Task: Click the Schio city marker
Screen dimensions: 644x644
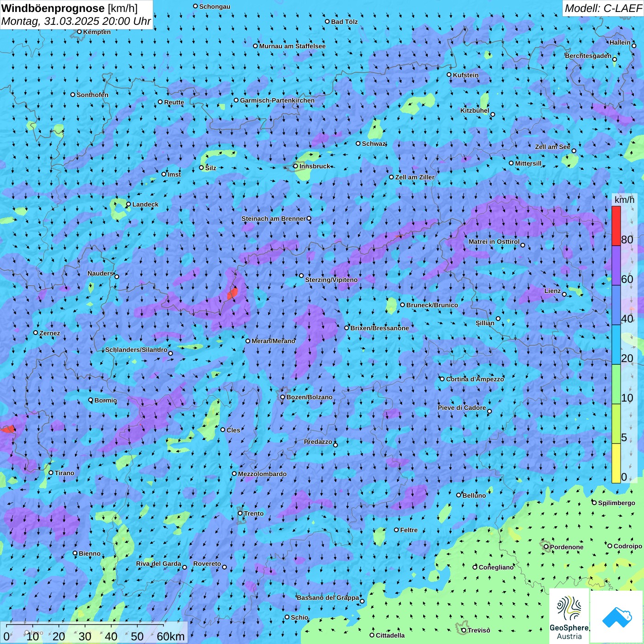Action: point(287,617)
